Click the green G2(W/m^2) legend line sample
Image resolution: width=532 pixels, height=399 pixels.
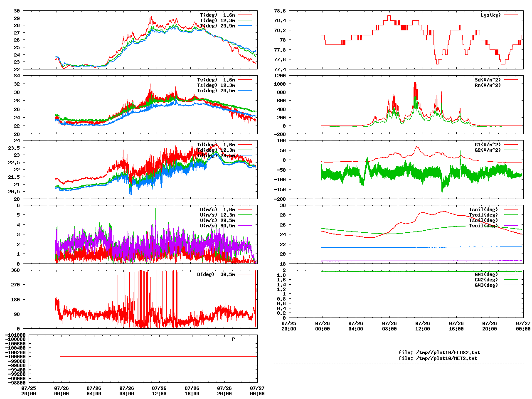pos(511,150)
